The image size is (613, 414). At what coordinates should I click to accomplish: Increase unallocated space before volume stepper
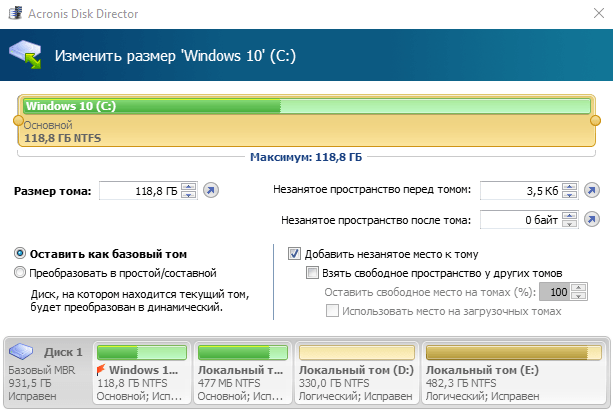click(x=569, y=186)
